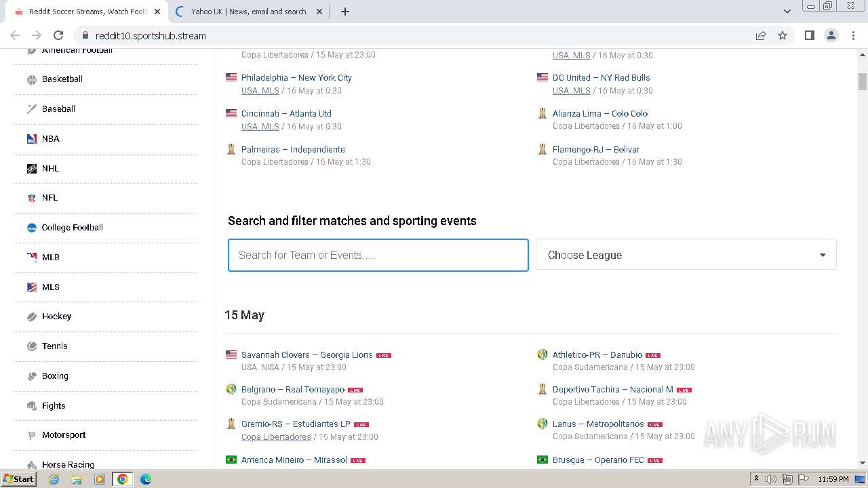Open the Chrome profile avatar icon
The width and height of the screenshot is (868, 488).
tap(831, 35)
